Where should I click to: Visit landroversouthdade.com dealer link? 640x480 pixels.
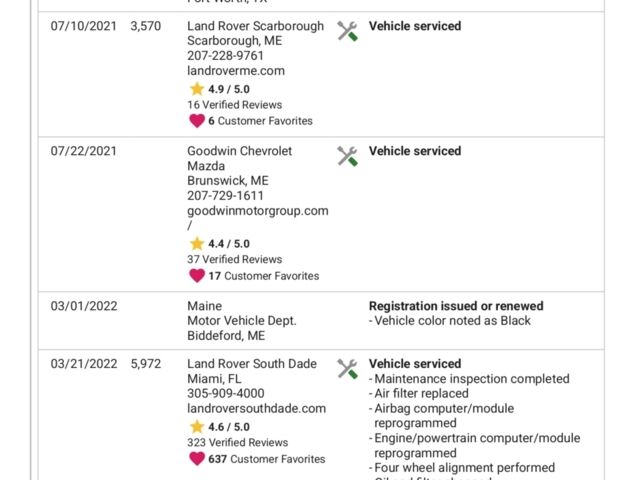coord(256,408)
